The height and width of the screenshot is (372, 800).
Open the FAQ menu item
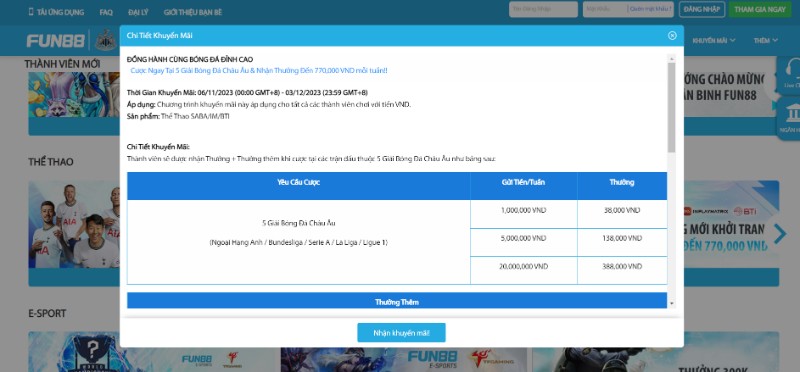click(106, 12)
